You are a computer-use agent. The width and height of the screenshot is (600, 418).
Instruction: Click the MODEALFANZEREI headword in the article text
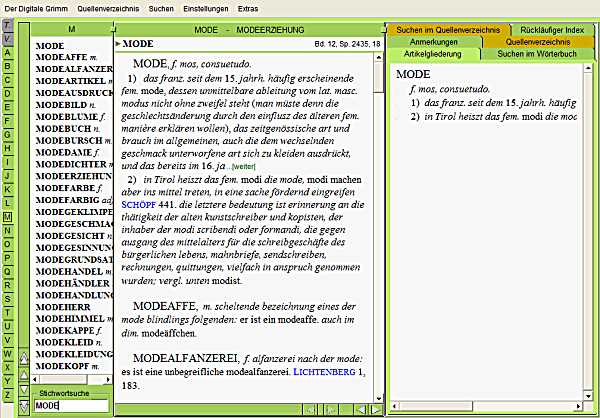(185, 359)
